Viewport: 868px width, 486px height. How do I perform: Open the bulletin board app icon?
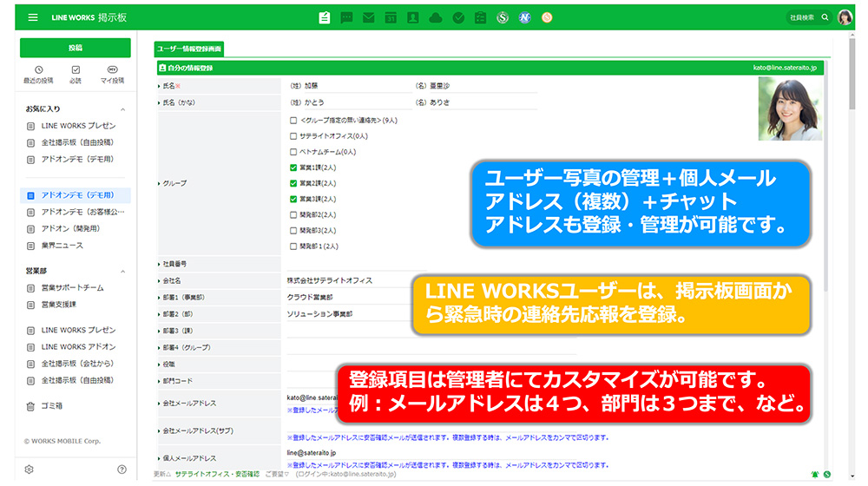(325, 17)
